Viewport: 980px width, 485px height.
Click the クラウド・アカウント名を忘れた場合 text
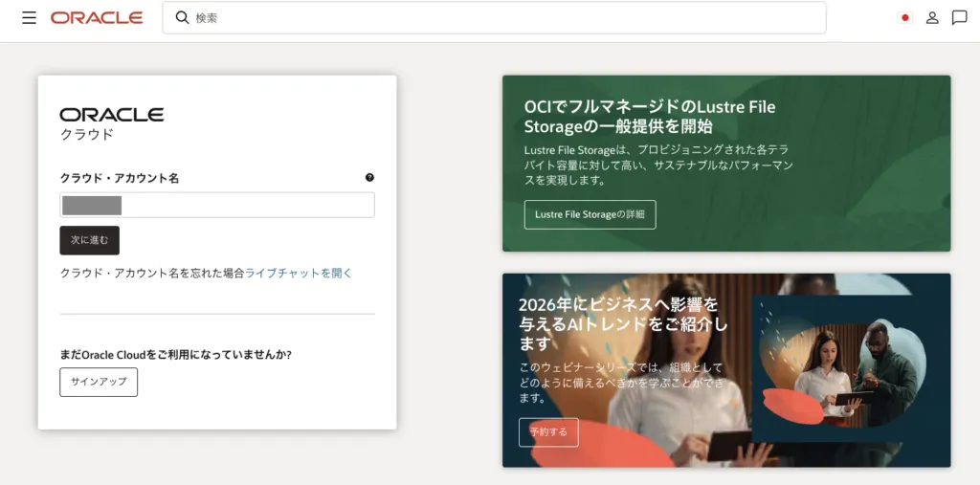pyautogui.click(x=152, y=274)
